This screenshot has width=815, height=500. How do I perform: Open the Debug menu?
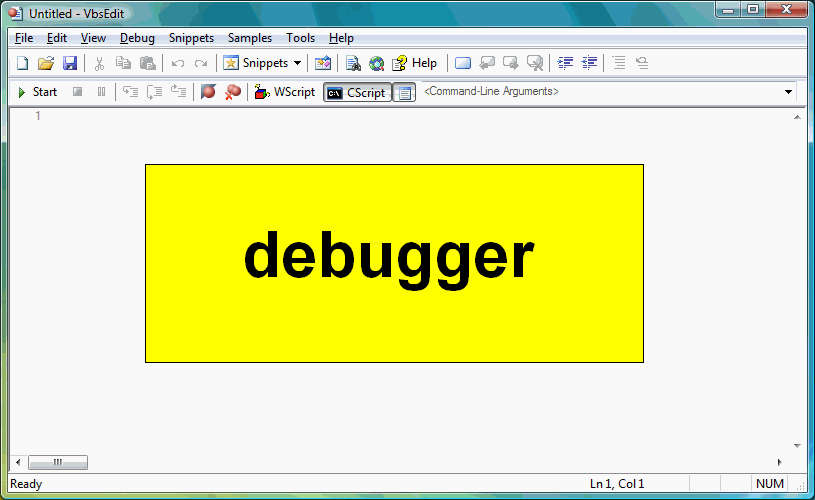pos(137,38)
